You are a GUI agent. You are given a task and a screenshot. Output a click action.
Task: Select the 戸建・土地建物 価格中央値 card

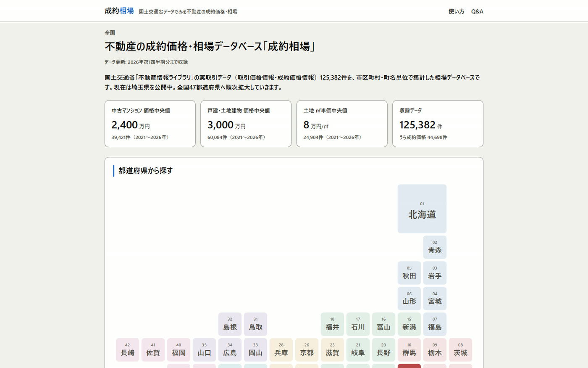pyautogui.click(x=246, y=124)
